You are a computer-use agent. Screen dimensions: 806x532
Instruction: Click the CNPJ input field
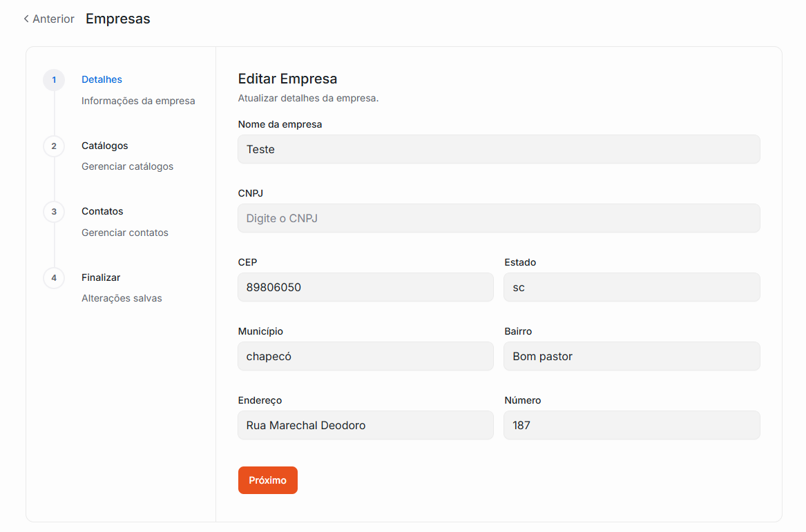(x=499, y=218)
